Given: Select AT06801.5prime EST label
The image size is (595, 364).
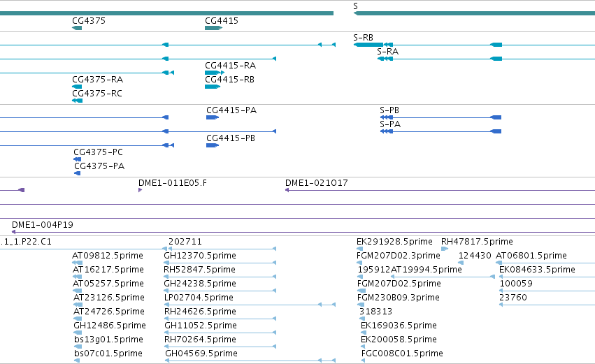Looking at the screenshot, I should (x=531, y=256).
